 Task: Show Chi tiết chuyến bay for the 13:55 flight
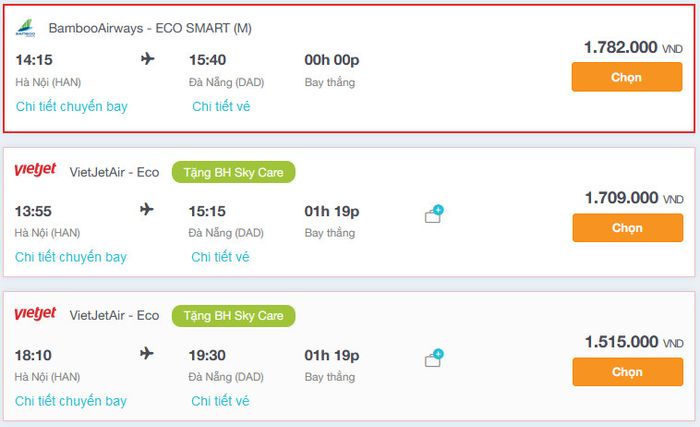[71, 257]
